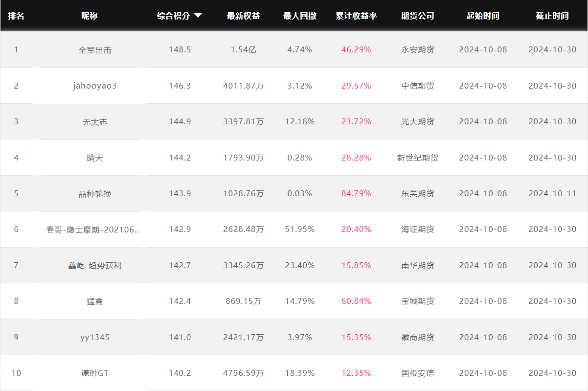The width and height of the screenshot is (588, 391).
Task: Click the 12.18% max drawdown value
Action: pos(300,121)
